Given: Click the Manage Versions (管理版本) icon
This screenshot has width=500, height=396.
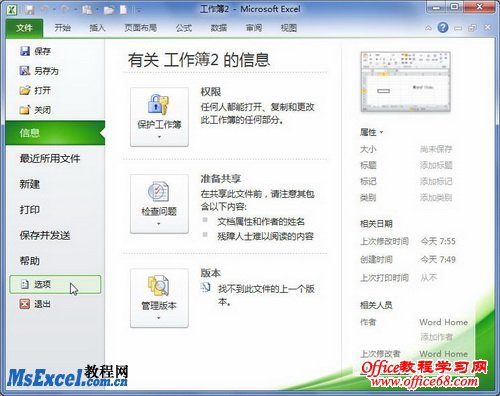Looking at the screenshot, I should click(159, 286).
